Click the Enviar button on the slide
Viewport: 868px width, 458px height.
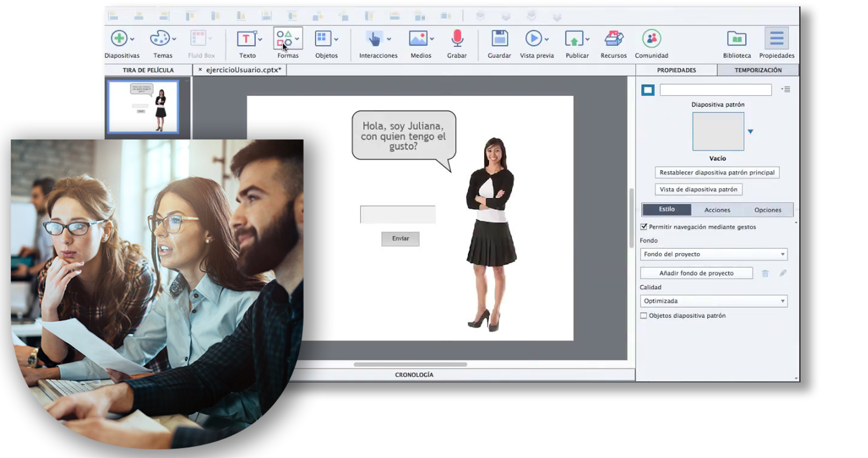point(400,239)
